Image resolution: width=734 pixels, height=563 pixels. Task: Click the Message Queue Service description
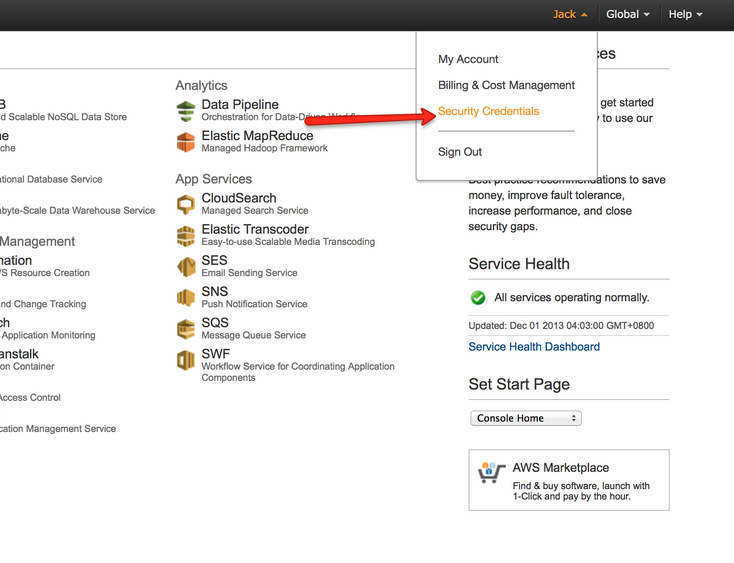click(x=254, y=335)
